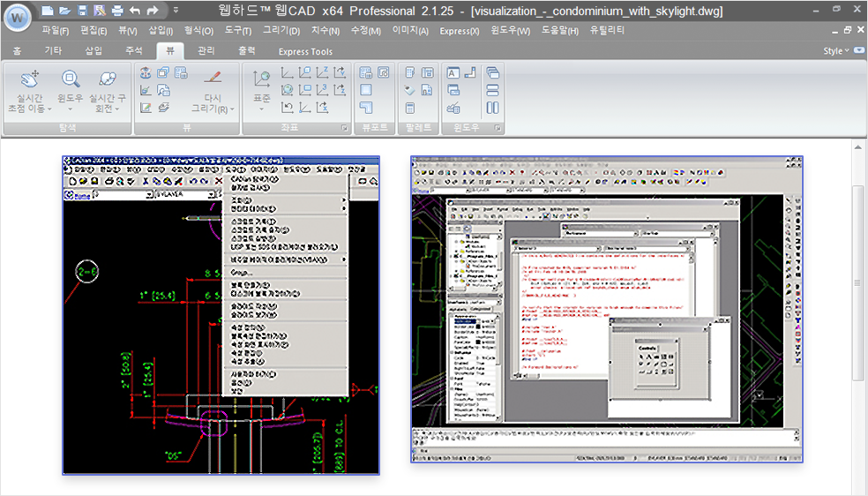Open the Express(X) menu

[460, 31]
